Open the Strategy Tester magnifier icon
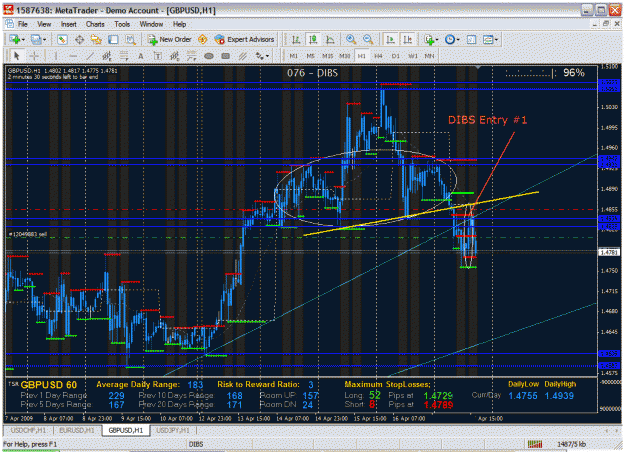Viewport: 625px width, 452px height. [x=130, y=39]
